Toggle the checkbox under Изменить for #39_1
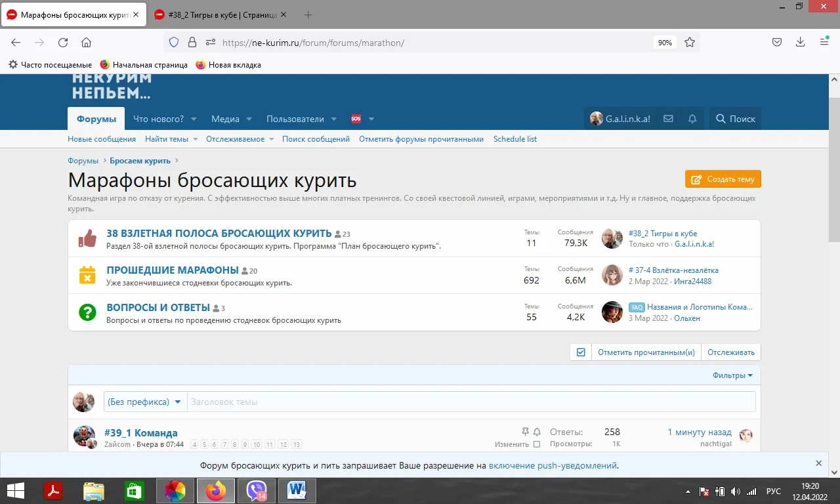Viewport: 840px width, 504px height. [x=535, y=444]
